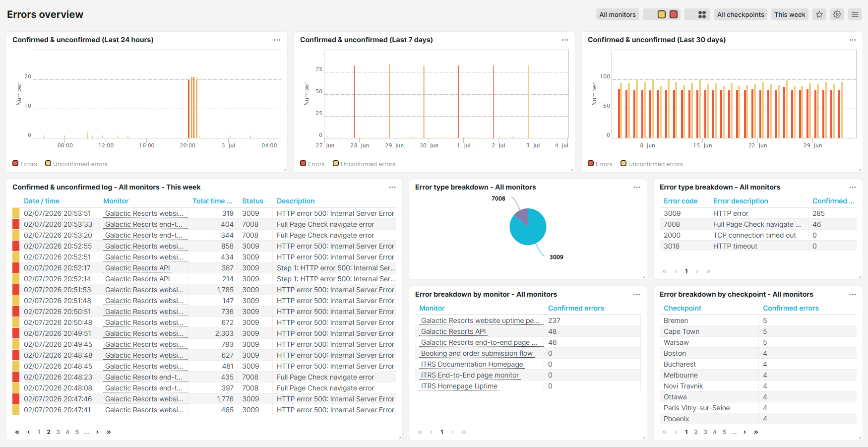Sort error log by Description column
This screenshot has height=447, width=868.
(296, 201)
